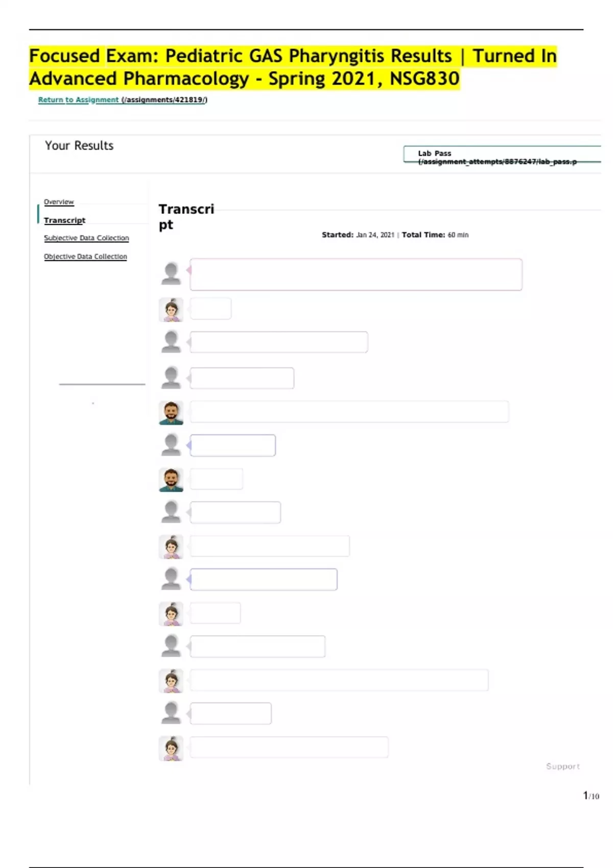Click the gray avatar just above last woman avatar
Image resolution: width=613 pixels, height=868 pixels.
(171, 713)
